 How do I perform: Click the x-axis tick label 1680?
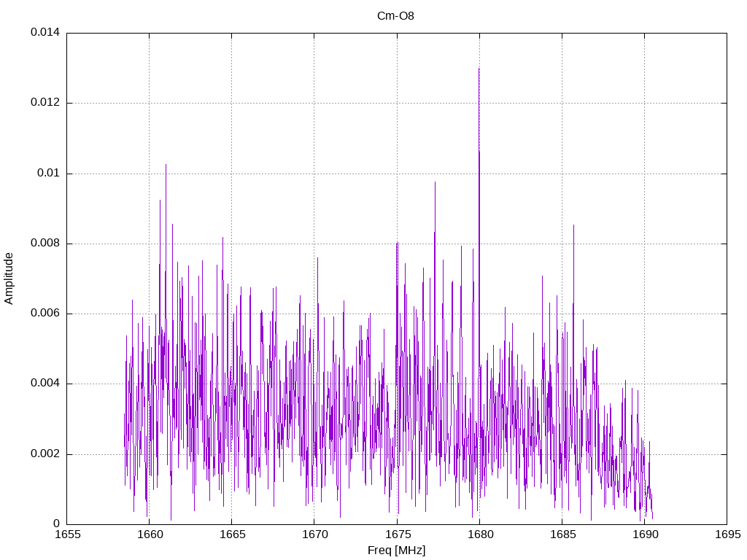click(480, 534)
